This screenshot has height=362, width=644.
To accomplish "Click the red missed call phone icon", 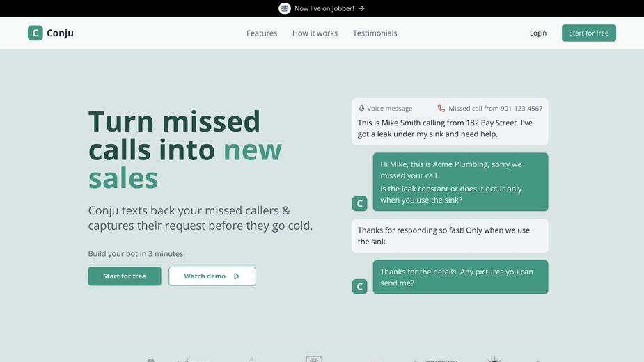I will coord(441,109).
